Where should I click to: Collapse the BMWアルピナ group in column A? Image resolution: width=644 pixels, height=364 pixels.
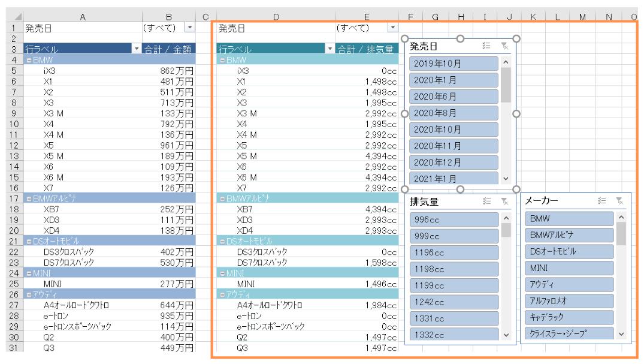point(28,198)
